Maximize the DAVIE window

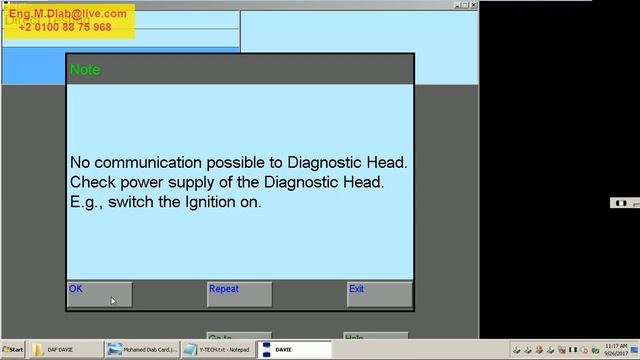coord(465,5)
